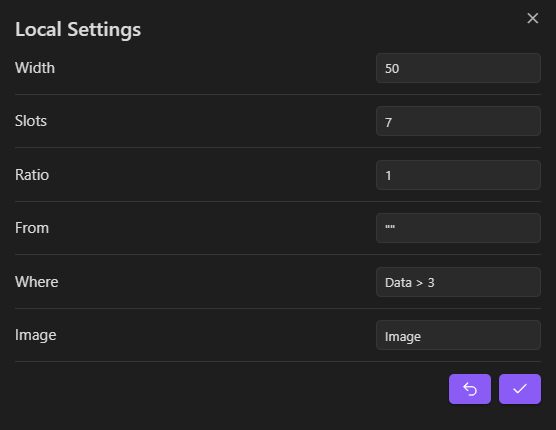The image size is (556, 430).
Task: Click the Width setting label
Action: (x=35, y=68)
